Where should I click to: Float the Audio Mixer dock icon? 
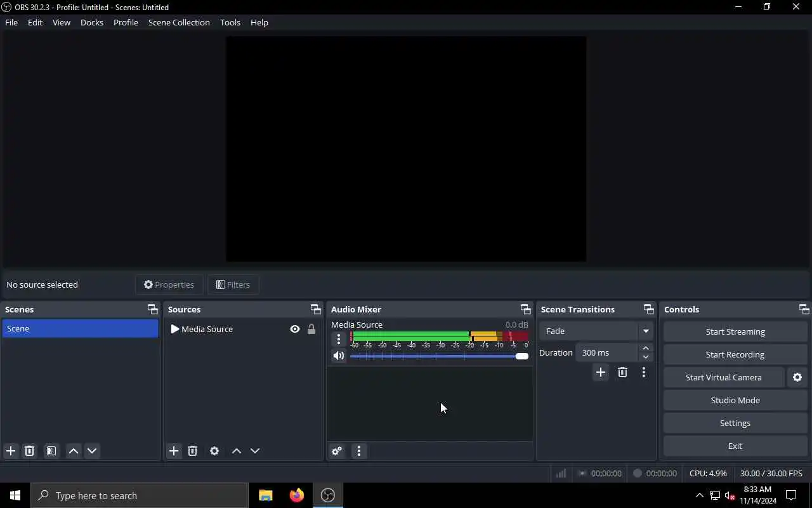click(525, 309)
